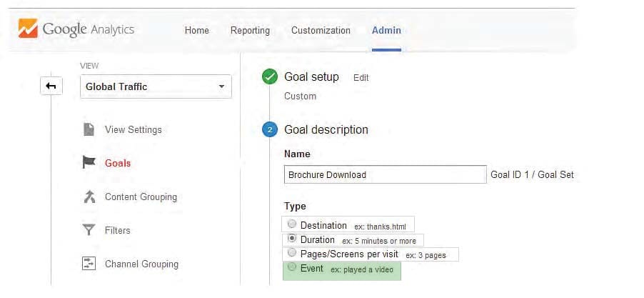Click the goal Name text field
This screenshot has width=644, height=298.
coord(386,174)
